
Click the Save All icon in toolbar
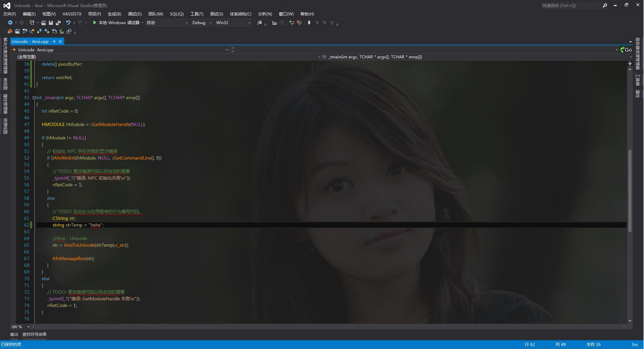click(x=59, y=22)
